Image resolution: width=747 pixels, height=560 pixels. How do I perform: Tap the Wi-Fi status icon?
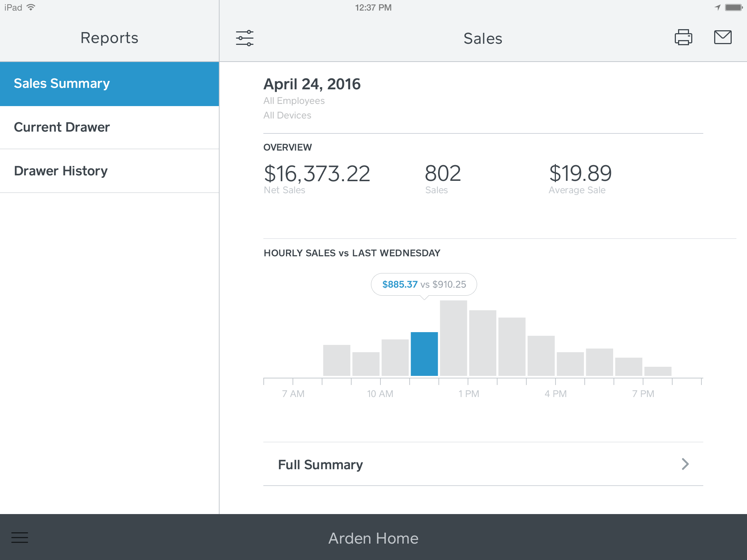coord(31,7)
